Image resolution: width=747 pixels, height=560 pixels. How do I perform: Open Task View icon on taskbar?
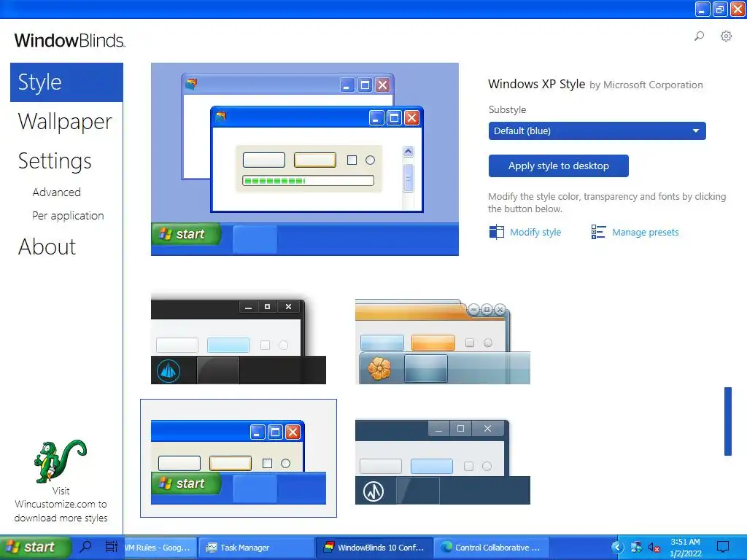[111, 547]
